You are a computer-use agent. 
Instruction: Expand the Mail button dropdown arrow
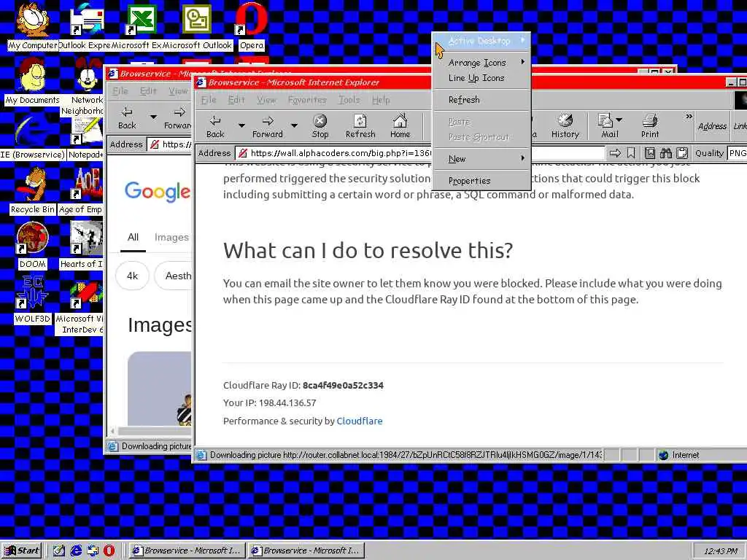click(x=619, y=120)
